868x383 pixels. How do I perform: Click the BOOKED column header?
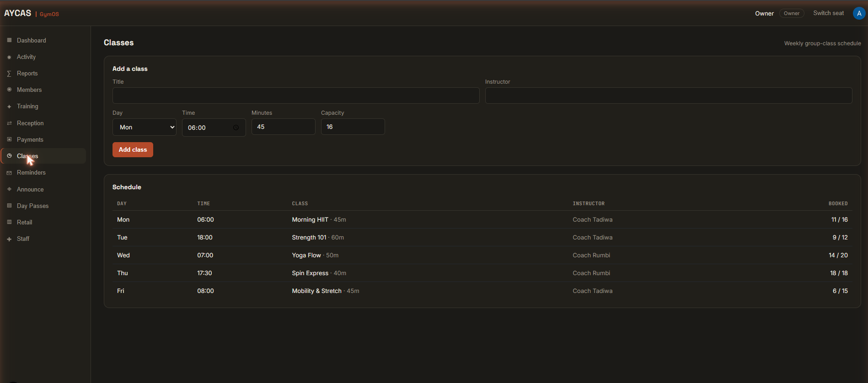pos(838,203)
